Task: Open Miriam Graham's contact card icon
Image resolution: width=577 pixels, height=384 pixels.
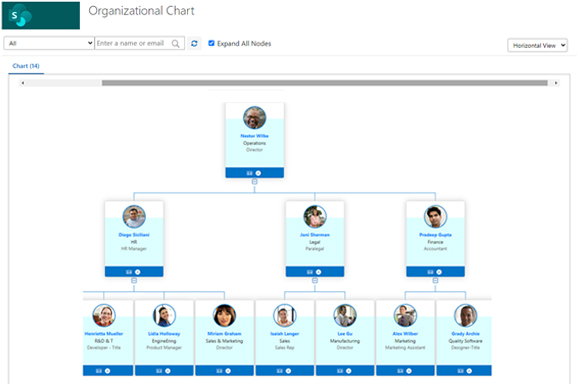Action: [219, 371]
